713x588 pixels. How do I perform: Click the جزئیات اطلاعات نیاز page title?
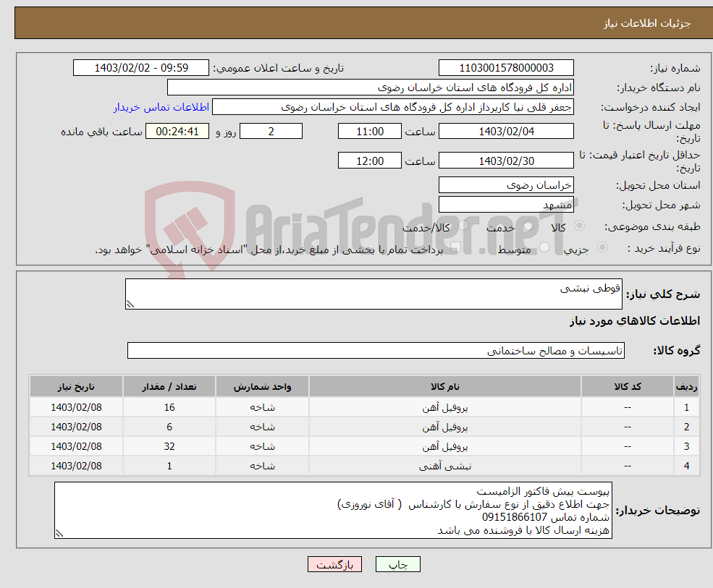(646, 23)
